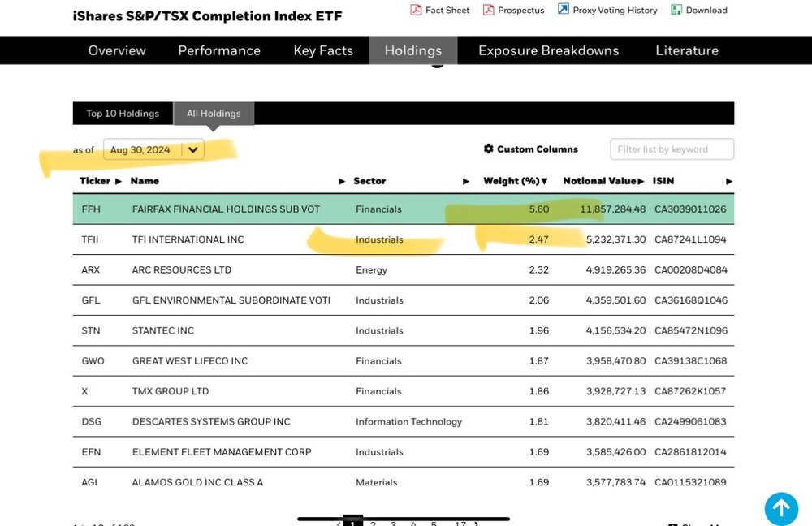
Task: Toggle the Weight (%) sort arrow
Action: pyautogui.click(x=544, y=181)
